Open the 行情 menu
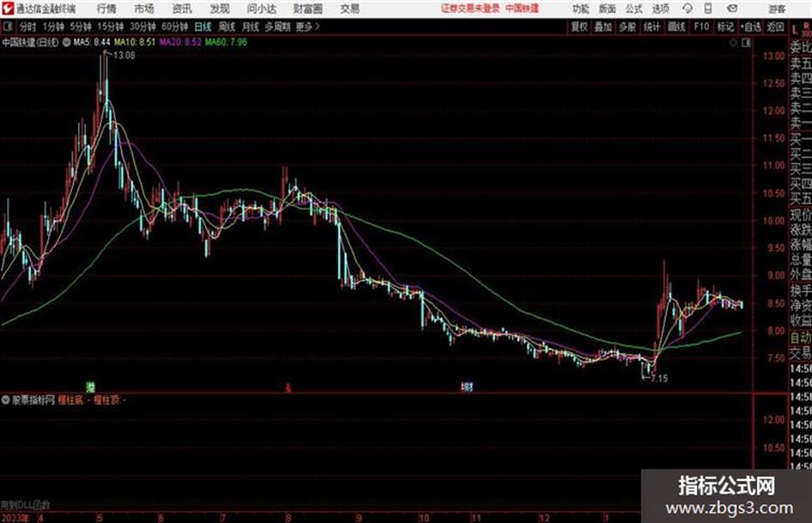The height and width of the screenshot is (523, 812). 107,9
